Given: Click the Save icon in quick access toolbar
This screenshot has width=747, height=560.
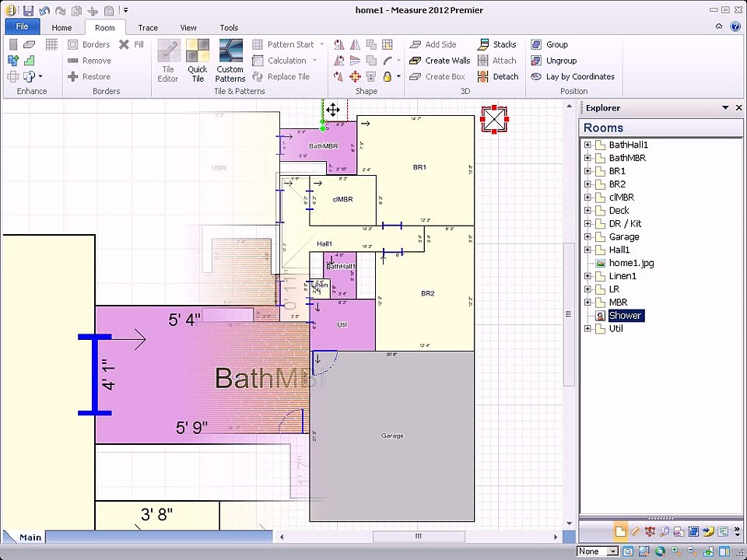Looking at the screenshot, I should (28, 10).
